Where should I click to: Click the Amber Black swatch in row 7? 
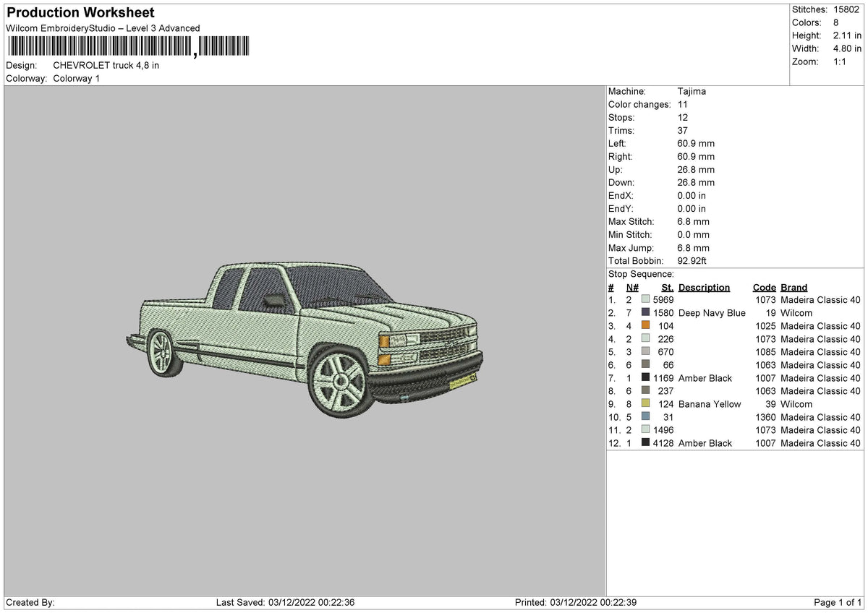644,377
